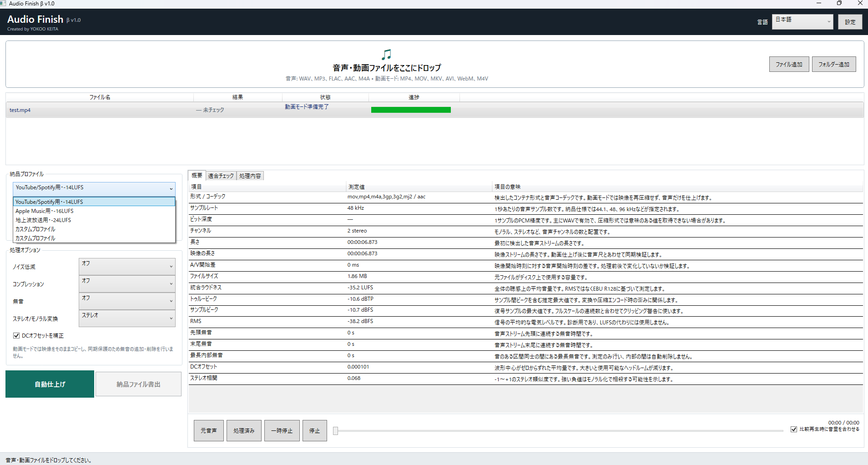Select Apple Music用 -16LUFS profile option

tap(94, 211)
